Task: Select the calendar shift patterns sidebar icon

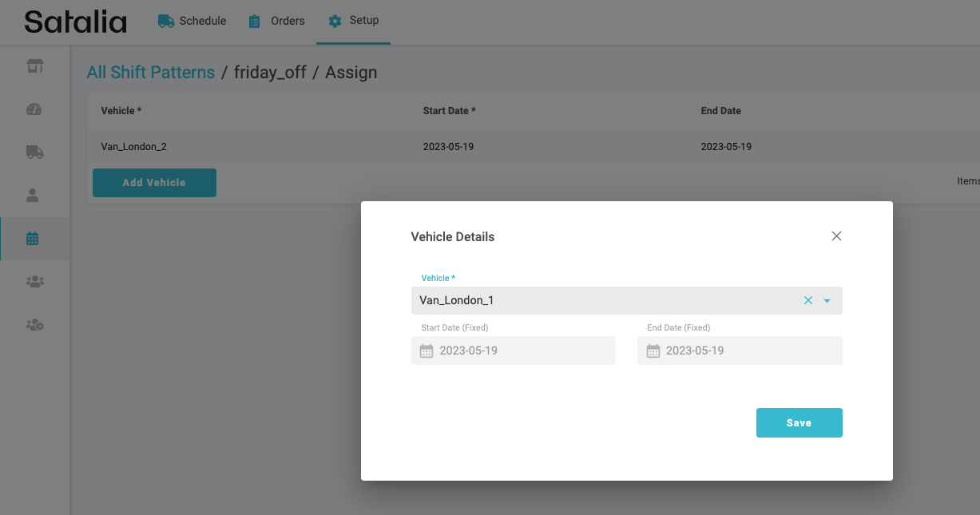Action: tap(33, 238)
